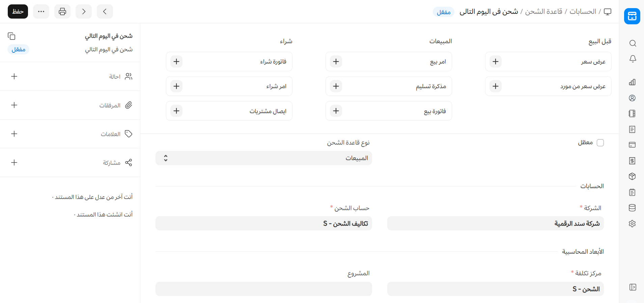Viewport: 644px width, 303px height.
Task: Click the حساب الشحن field
Action: coord(263,223)
